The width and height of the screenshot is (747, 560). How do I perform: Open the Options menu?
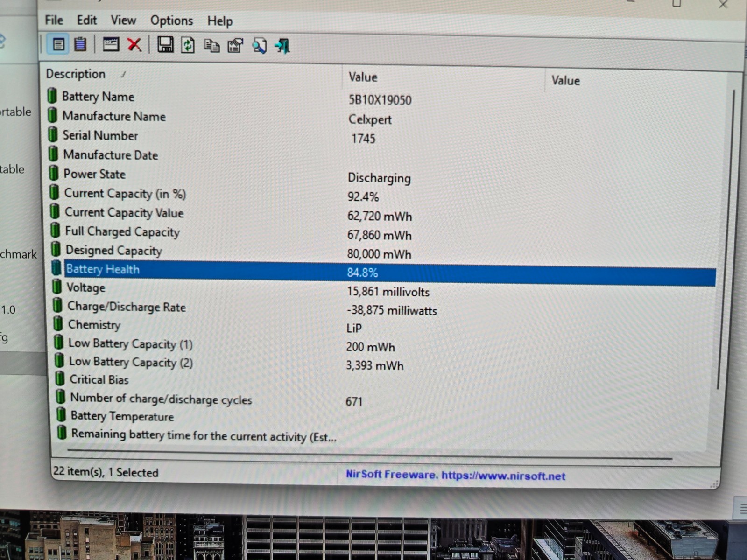(x=171, y=21)
